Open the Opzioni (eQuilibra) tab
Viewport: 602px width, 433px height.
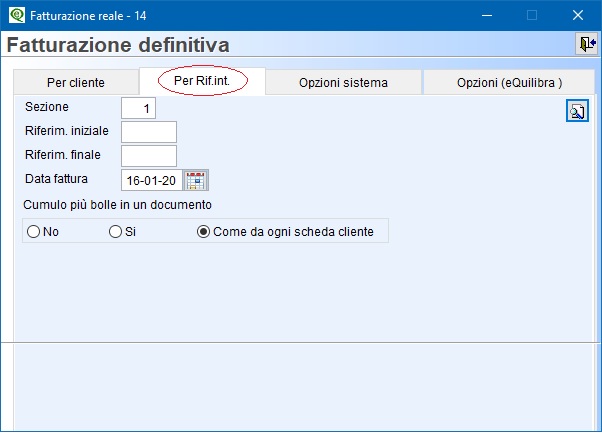point(509,82)
